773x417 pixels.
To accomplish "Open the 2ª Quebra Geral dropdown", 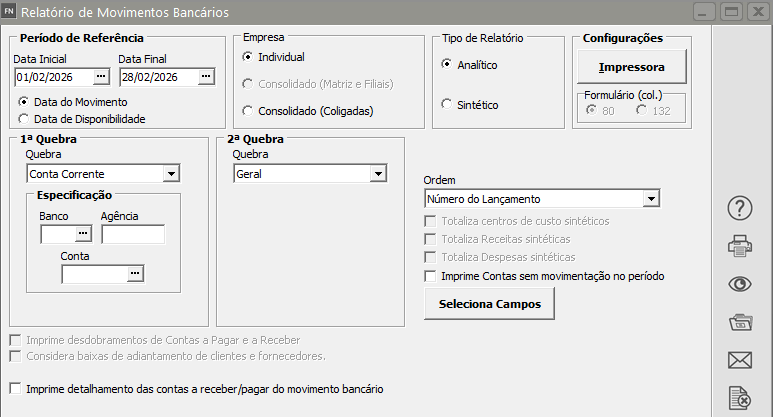I will tap(377, 174).
